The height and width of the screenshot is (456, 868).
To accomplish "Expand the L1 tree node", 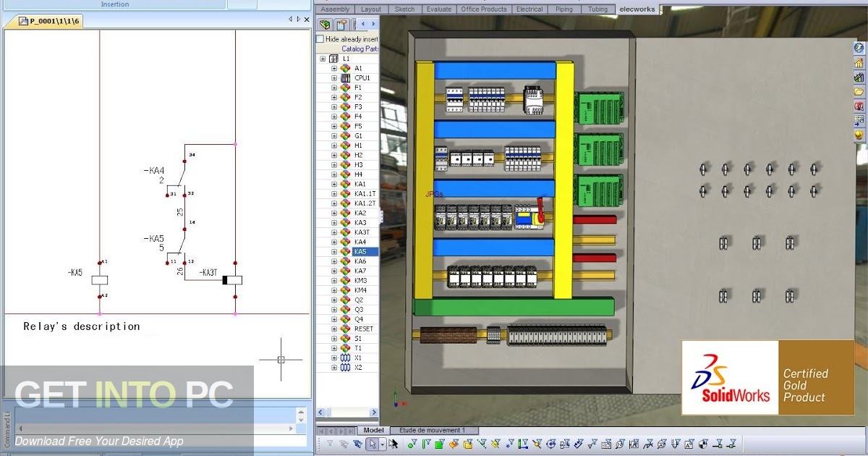I will point(323,59).
